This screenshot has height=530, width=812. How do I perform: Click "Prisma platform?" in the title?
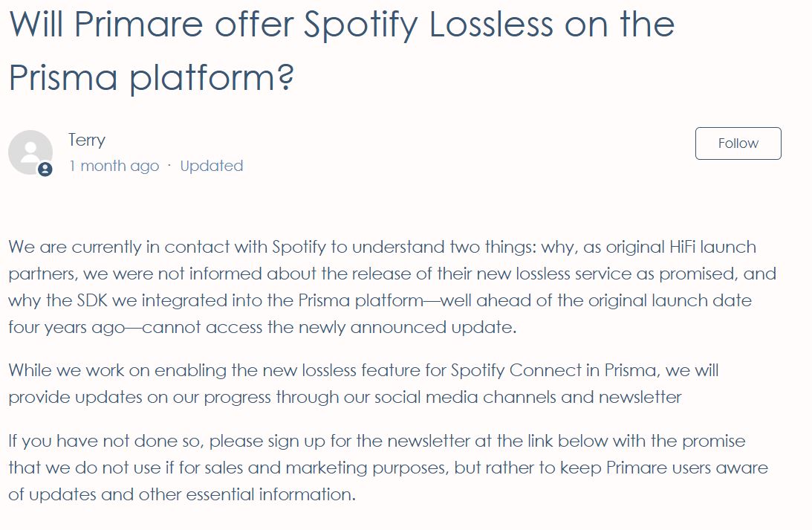point(152,77)
